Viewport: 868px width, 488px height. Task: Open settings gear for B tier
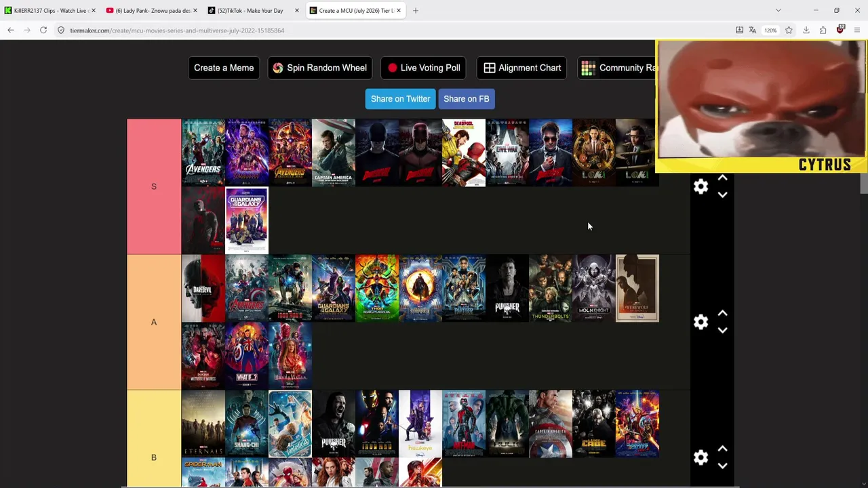tap(701, 457)
